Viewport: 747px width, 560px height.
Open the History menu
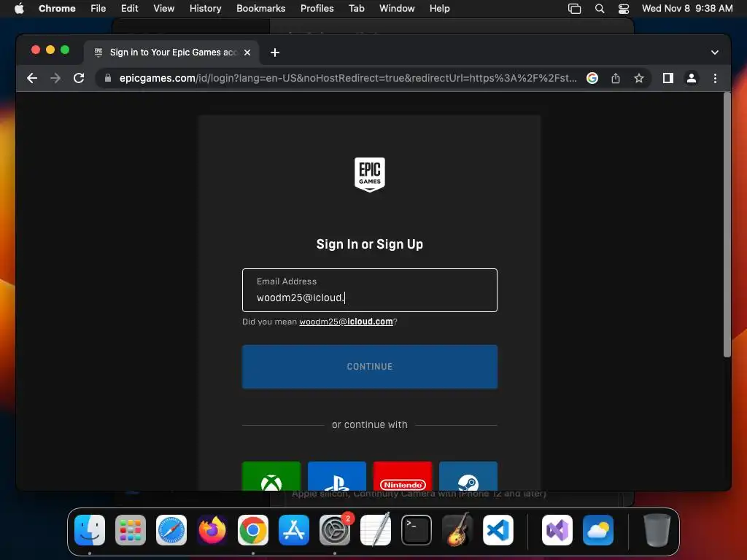pos(205,9)
